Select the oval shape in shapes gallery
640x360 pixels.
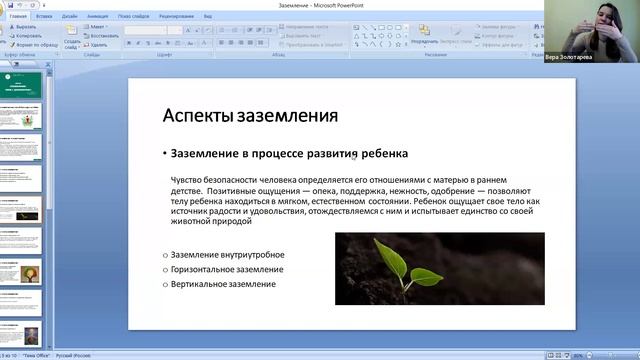click(390, 28)
